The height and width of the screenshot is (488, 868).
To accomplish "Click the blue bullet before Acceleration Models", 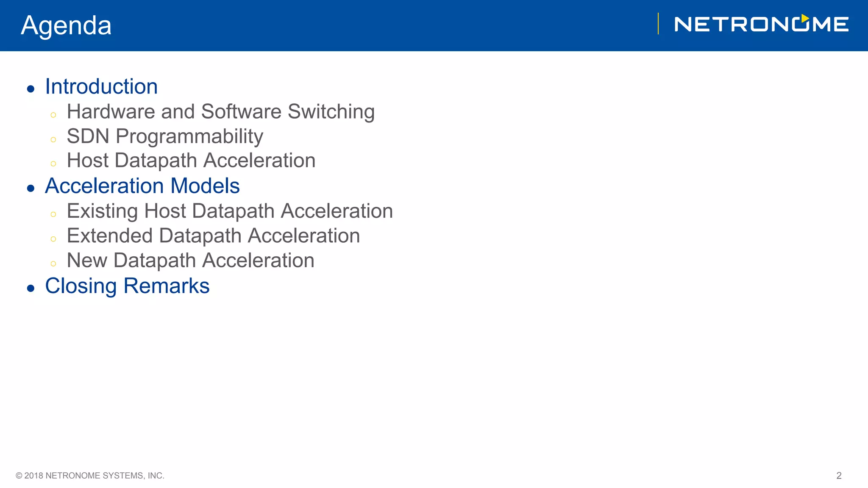I will point(31,188).
